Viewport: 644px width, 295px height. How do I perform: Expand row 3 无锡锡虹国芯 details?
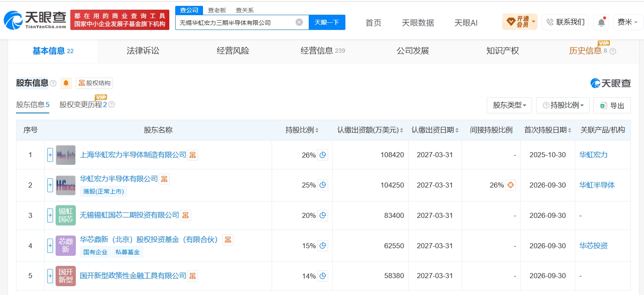point(50,215)
